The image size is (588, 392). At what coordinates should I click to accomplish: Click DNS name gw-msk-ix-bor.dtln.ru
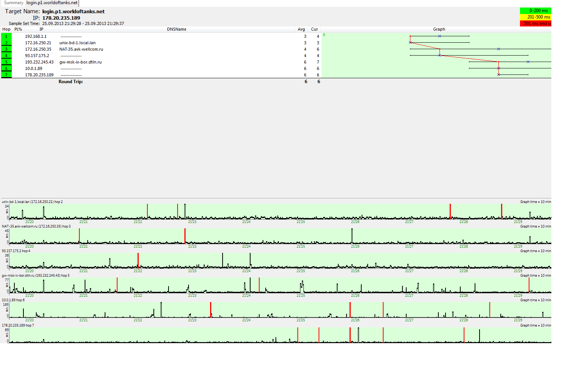(80, 62)
